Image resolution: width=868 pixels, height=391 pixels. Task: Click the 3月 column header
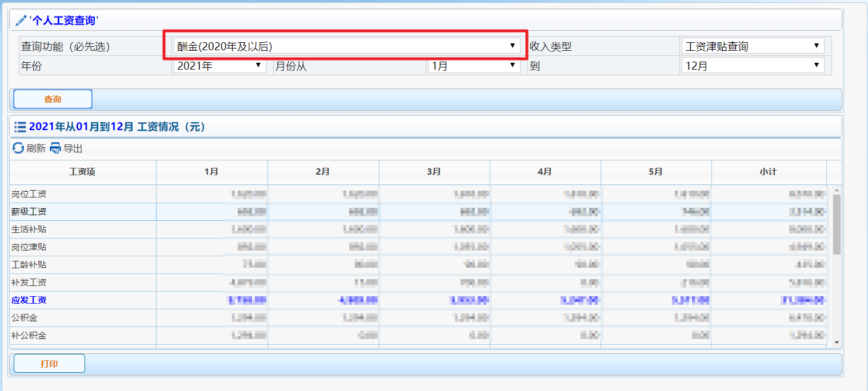(434, 172)
